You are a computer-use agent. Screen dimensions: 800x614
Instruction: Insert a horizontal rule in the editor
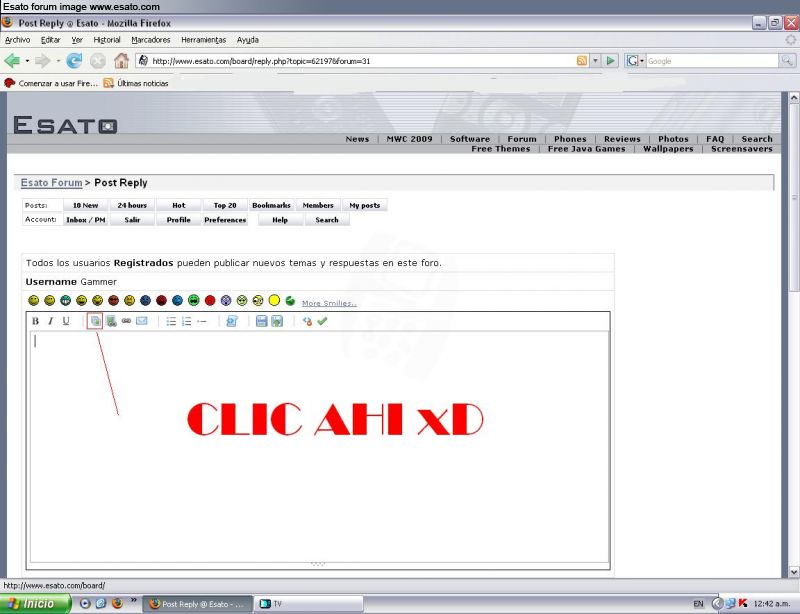[x=202, y=322]
